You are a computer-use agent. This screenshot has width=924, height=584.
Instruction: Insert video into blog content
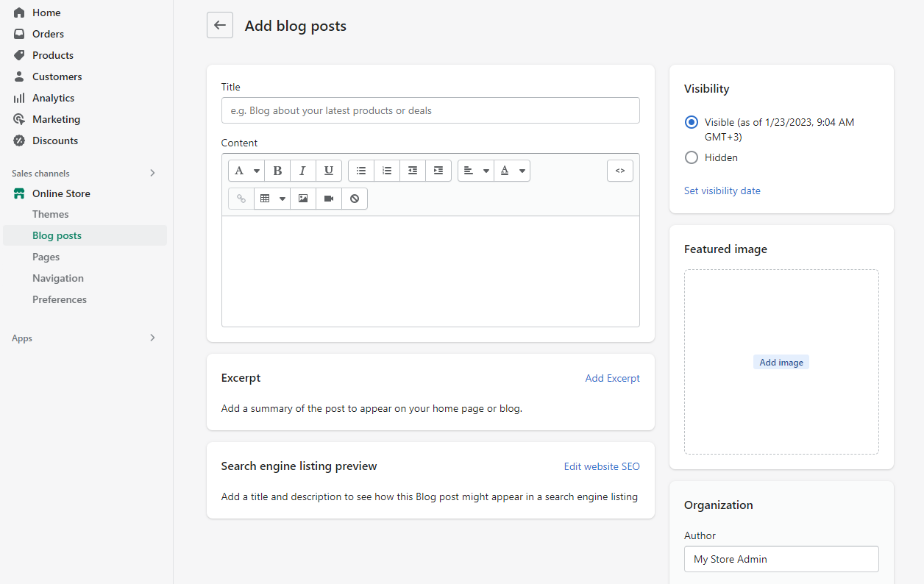[x=329, y=199]
